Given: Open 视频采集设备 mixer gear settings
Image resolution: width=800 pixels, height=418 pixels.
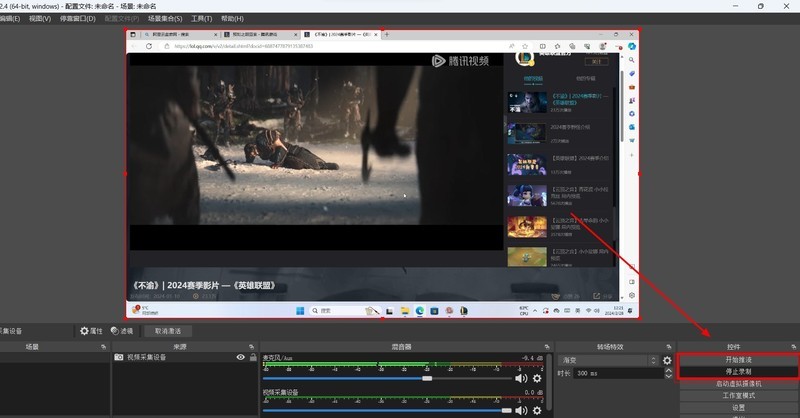Looking at the screenshot, I should (x=537, y=410).
